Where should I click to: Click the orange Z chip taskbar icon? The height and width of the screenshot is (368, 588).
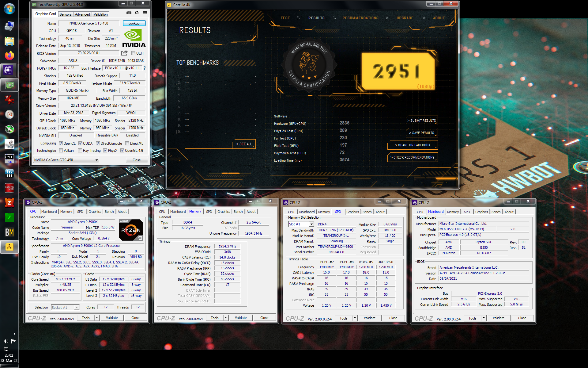coord(9,202)
